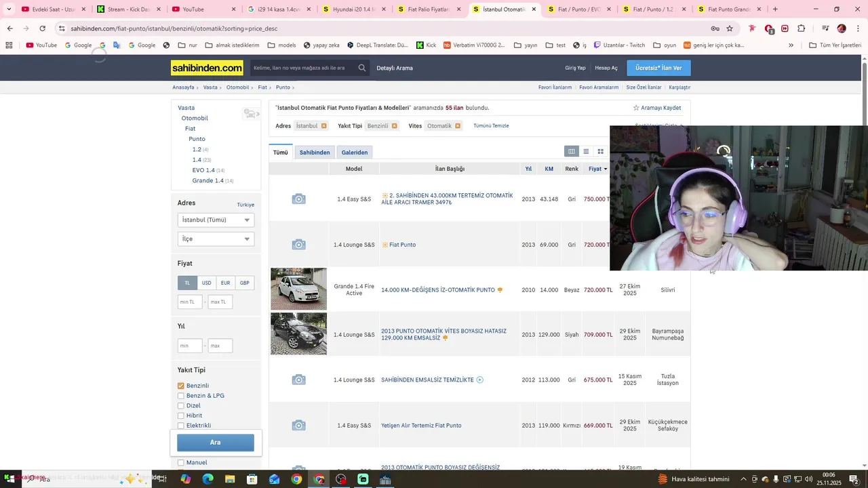Uncheck the Benzinli fuel type checkbox

pos(181,386)
